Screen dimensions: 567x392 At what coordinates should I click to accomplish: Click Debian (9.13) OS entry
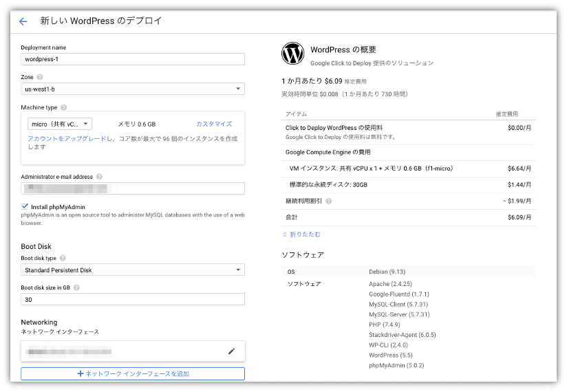point(387,272)
